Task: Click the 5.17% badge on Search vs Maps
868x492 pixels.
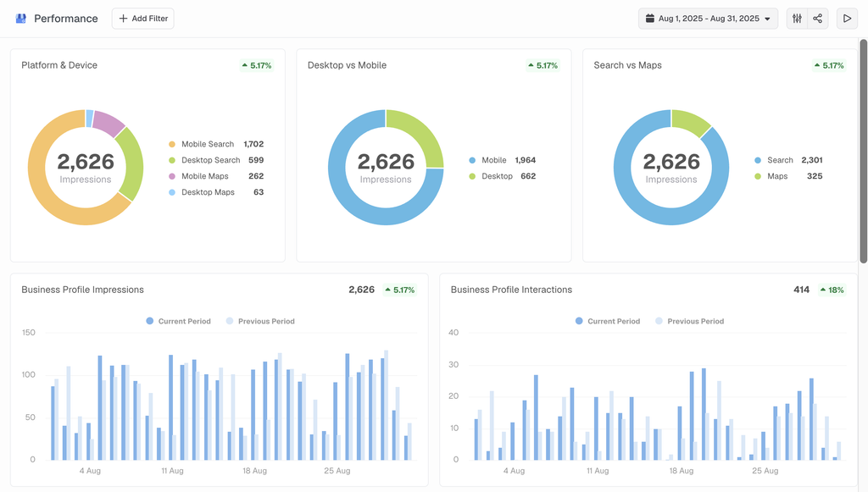Action: (829, 65)
